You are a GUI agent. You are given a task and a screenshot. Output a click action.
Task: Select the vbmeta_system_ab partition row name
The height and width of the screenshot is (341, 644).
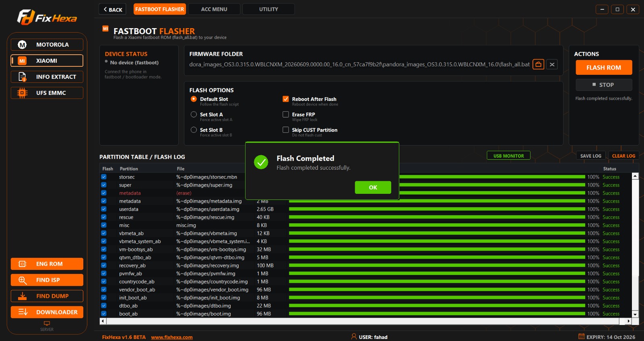(140, 241)
